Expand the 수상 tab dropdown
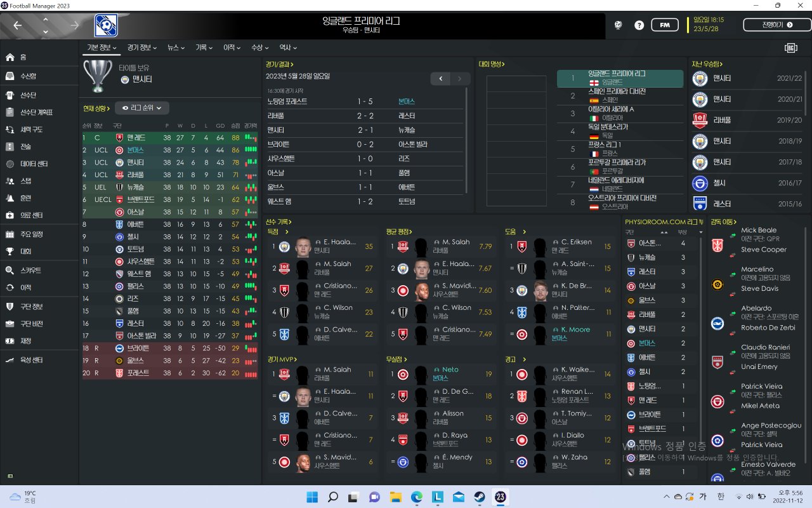Image resolution: width=812 pixels, height=508 pixels. point(260,48)
